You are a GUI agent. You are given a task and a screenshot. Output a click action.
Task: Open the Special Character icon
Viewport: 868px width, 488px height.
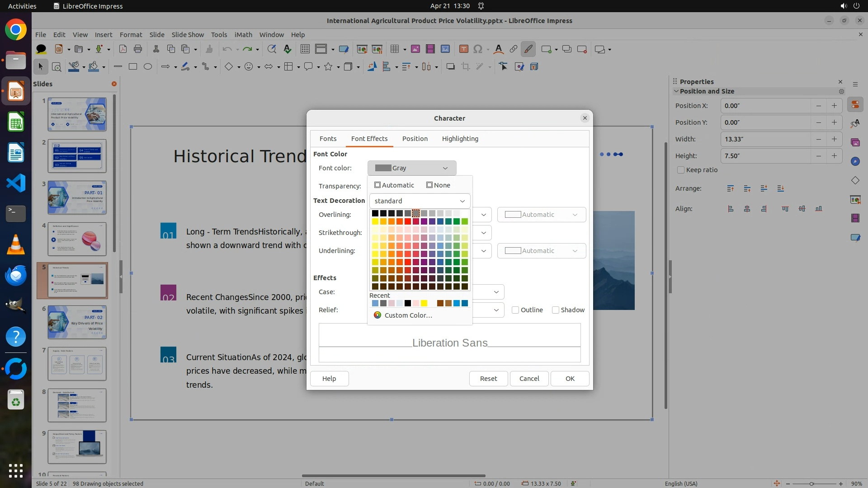[478, 49]
